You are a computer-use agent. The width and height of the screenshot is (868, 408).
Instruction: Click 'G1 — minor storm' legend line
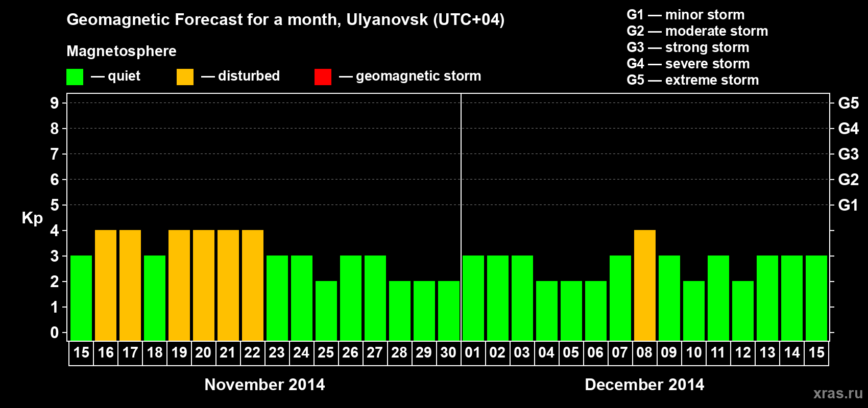tap(686, 15)
